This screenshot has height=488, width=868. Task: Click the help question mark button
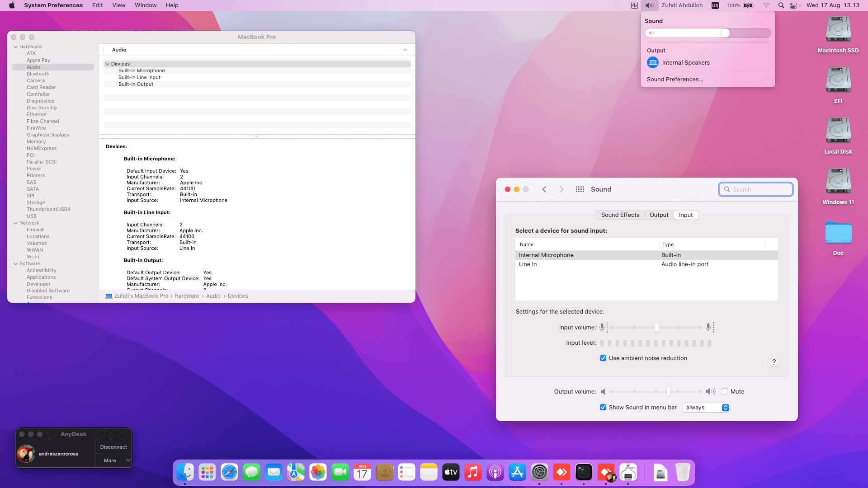pyautogui.click(x=774, y=362)
